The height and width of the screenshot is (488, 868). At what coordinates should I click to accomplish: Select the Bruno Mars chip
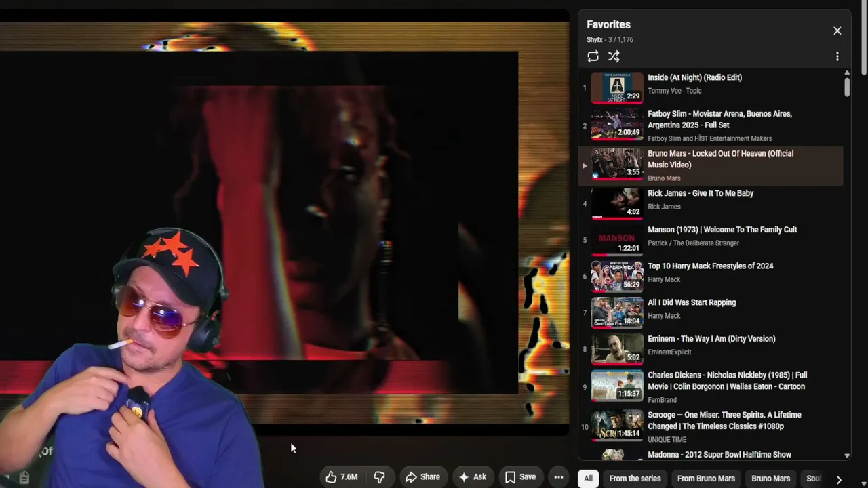770,479
